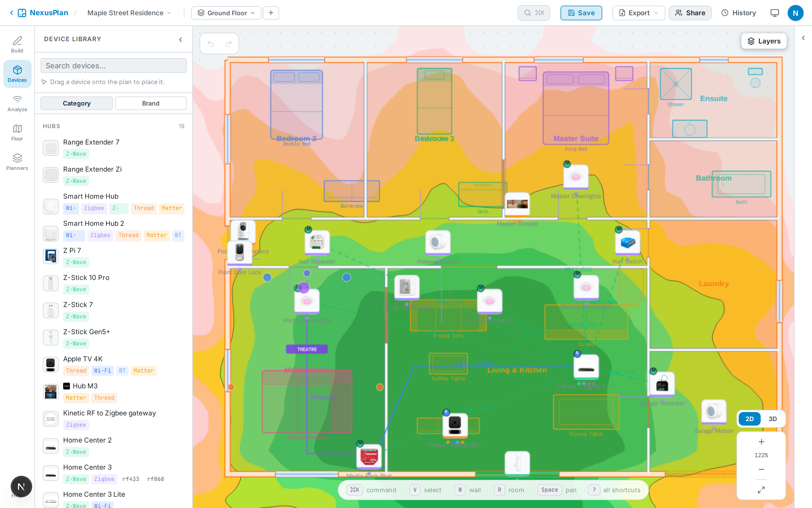Screen dimensions: 812x508
Task: Select Smart Home Hub 2 entry
Action: tap(113, 229)
